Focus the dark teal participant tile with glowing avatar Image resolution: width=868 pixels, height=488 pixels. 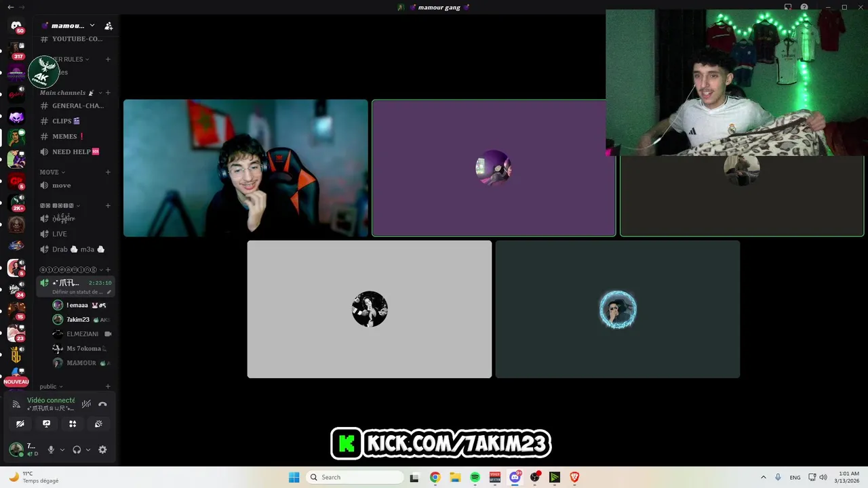618,309
